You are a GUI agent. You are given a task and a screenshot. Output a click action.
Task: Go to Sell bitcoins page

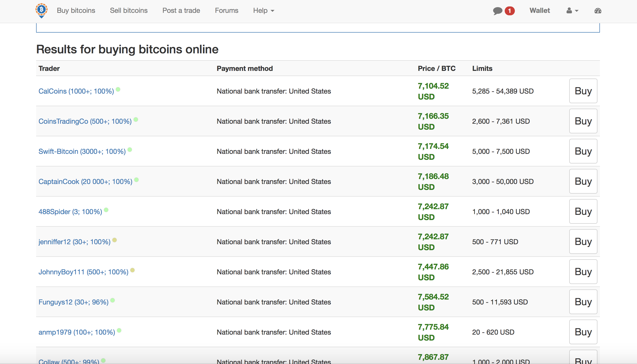pos(129,11)
